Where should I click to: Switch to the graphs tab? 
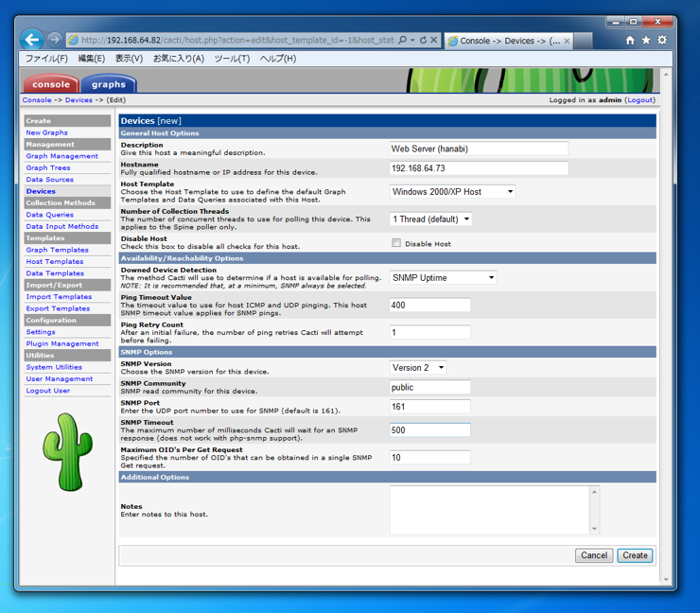[109, 84]
